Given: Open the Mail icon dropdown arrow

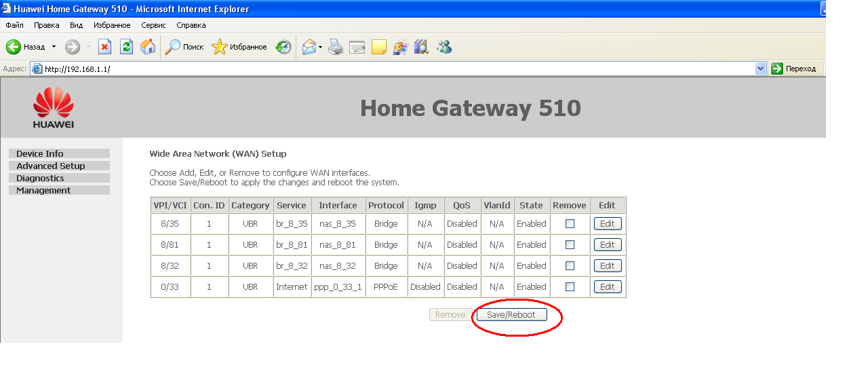Looking at the screenshot, I should click(x=321, y=47).
